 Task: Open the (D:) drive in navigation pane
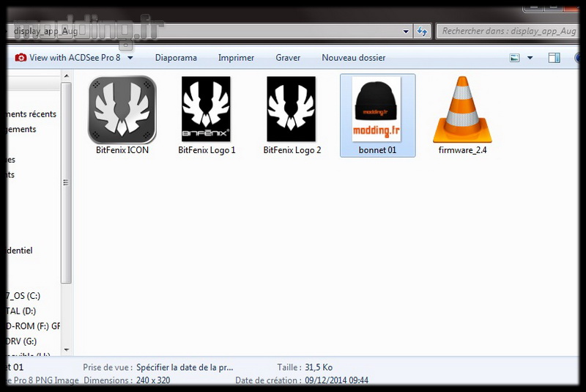pyautogui.click(x=21, y=311)
